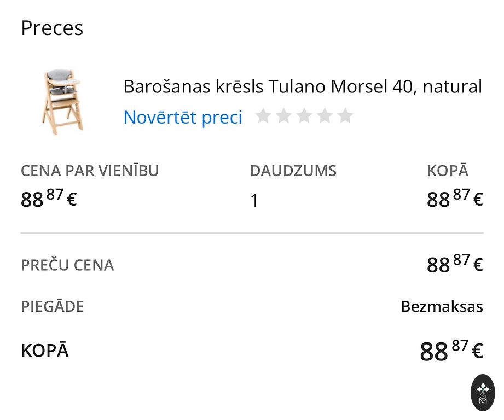Click the bold KOPĀ label in the bottom row
The height and width of the screenshot is (420, 504).
[45, 351]
